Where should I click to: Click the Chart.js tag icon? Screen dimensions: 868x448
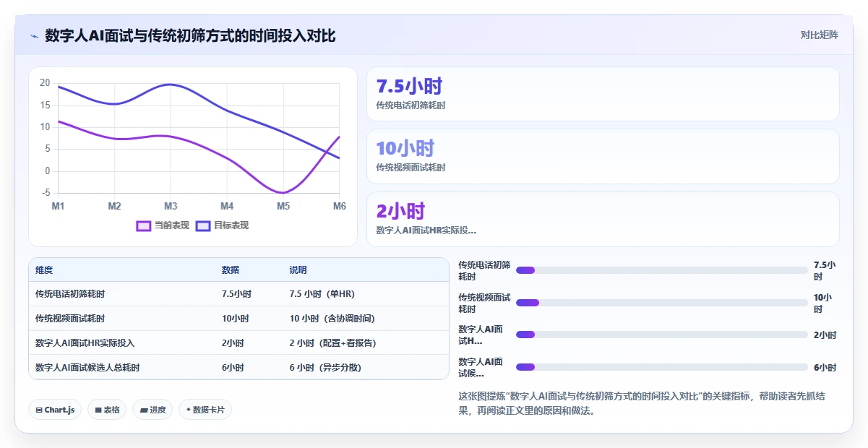39,410
